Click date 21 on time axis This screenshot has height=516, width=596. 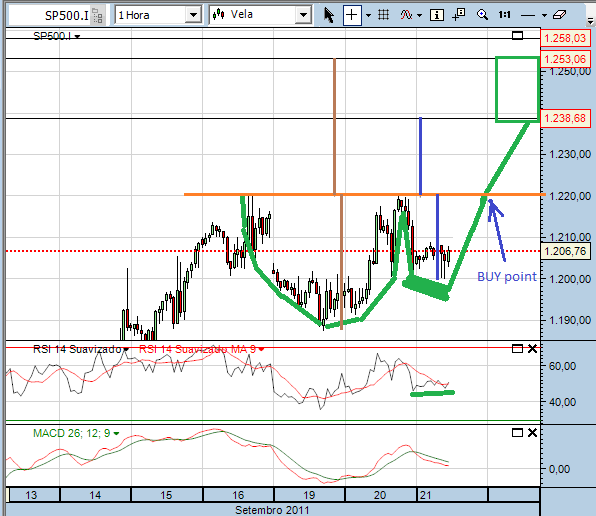(426, 495)
